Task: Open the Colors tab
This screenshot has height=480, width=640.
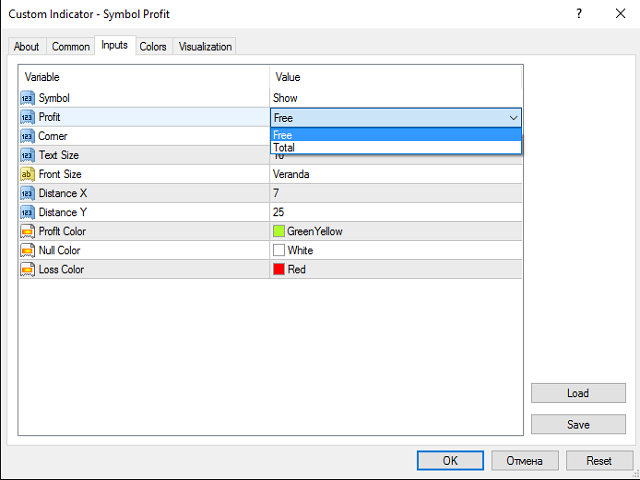Action: pyautogui.click(x=153, y=47)
